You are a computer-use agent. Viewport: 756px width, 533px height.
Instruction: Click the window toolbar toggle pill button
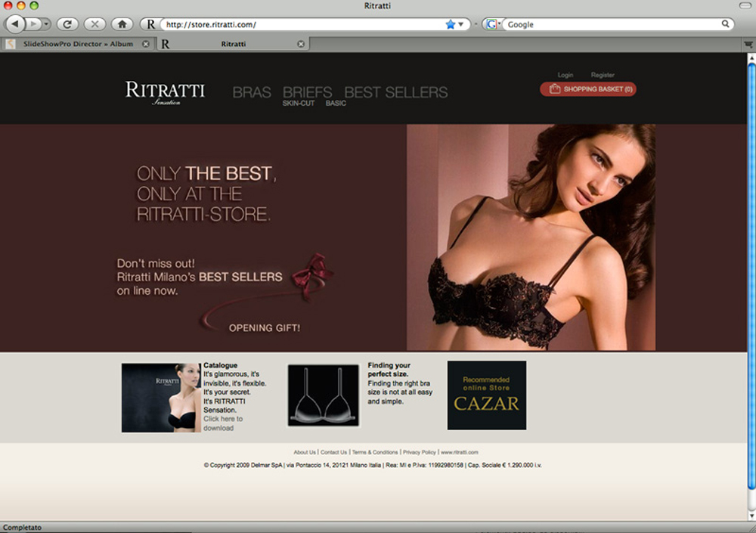tap(745, 5)
